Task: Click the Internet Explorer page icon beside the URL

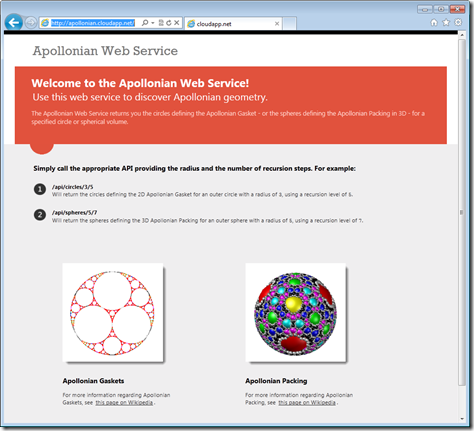Action: [45, 23]
